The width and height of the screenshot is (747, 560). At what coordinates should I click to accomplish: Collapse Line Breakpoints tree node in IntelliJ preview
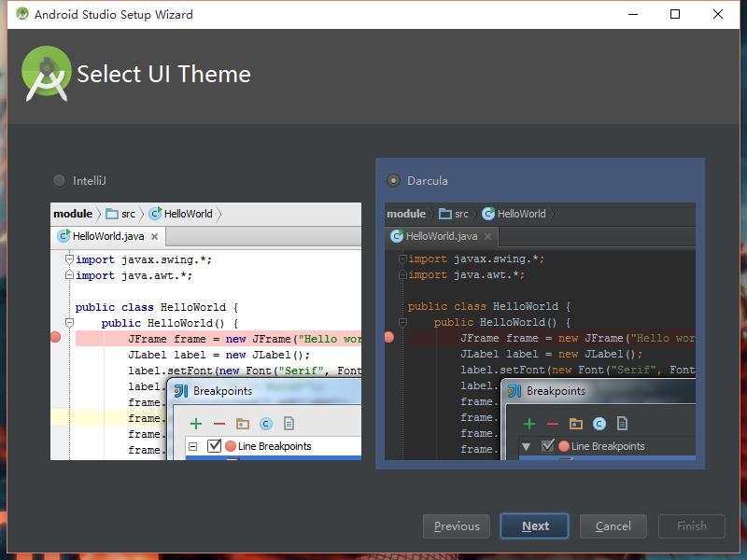click(193, 446)
